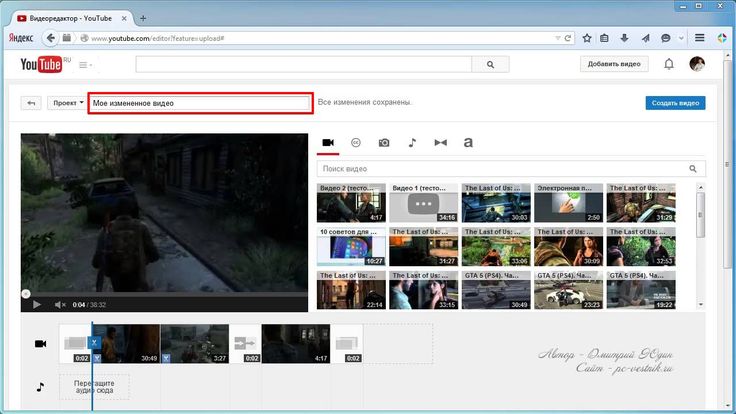Select The Last of Us thumbnail 31:27

423,246
